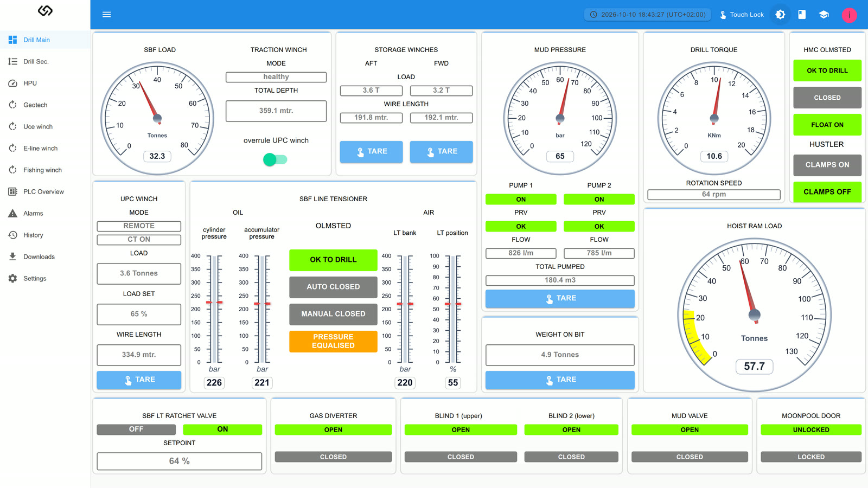This screenshot has height=488, width=868.
Task: Tare the AFT storage winch
Action: pyautogui.click(x=371, y=152)
